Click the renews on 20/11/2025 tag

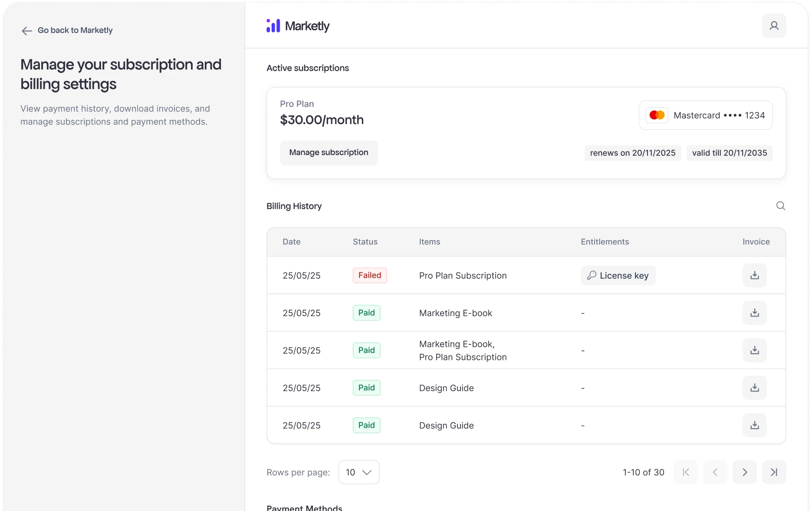(632, 153)
